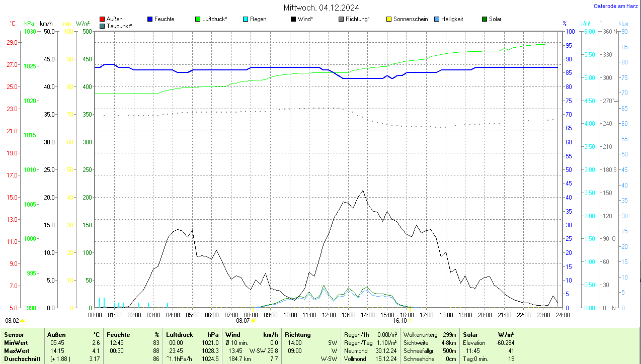Click the sunset marker at 16:10
Screen dimensions: 641x364
pos(410,320)
